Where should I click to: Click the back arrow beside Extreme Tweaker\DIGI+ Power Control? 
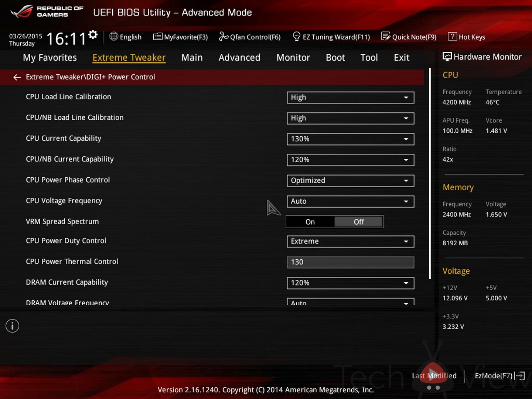coord(17,77)
